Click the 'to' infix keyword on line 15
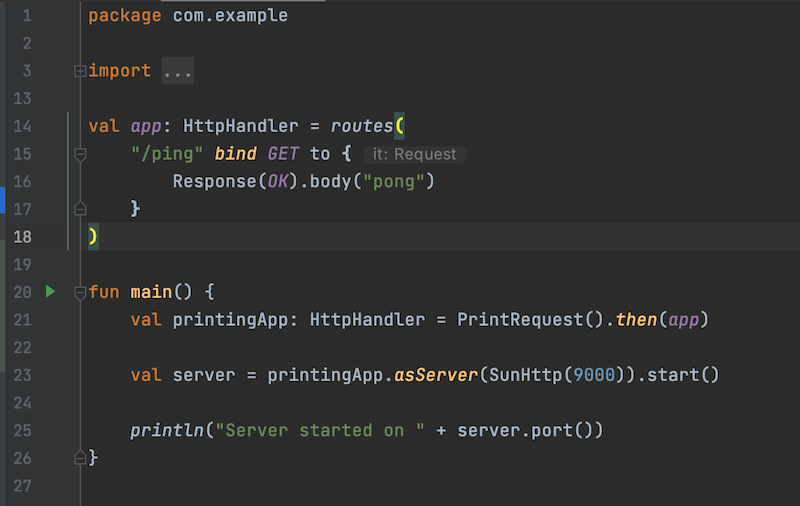Screen dimensions: 800x506 coord(320,154)
